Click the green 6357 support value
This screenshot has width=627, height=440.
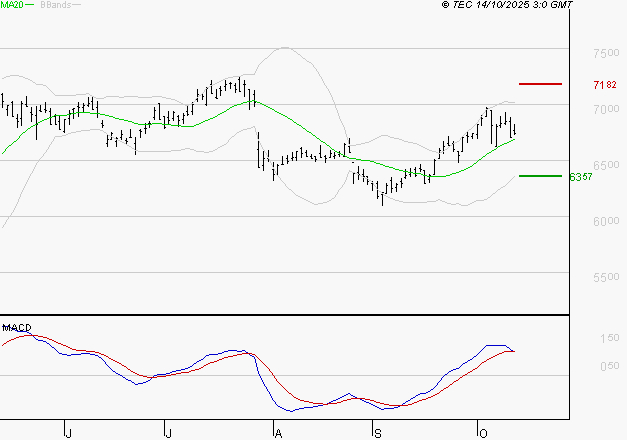[581, 177]
